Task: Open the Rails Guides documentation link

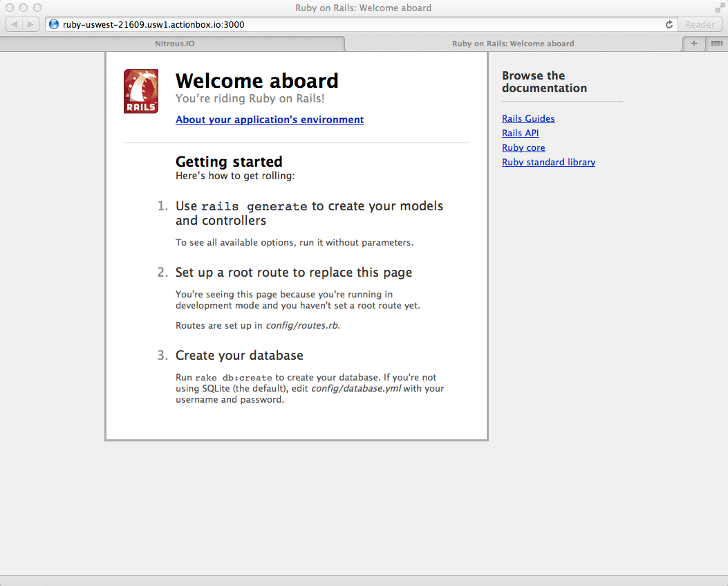Action: tap(528, 118)
